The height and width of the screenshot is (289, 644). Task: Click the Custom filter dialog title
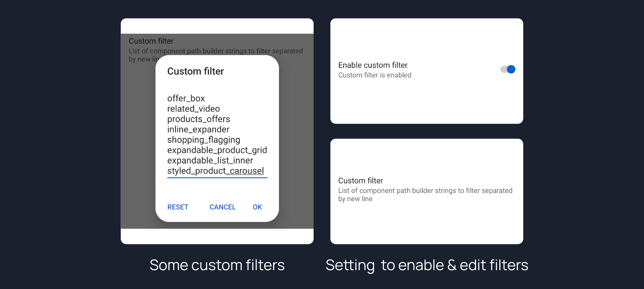click(x=196, y=71)
